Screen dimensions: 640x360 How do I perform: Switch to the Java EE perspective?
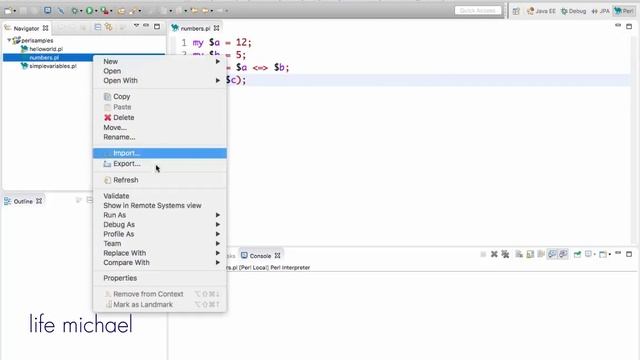click(x=541, y=11)
